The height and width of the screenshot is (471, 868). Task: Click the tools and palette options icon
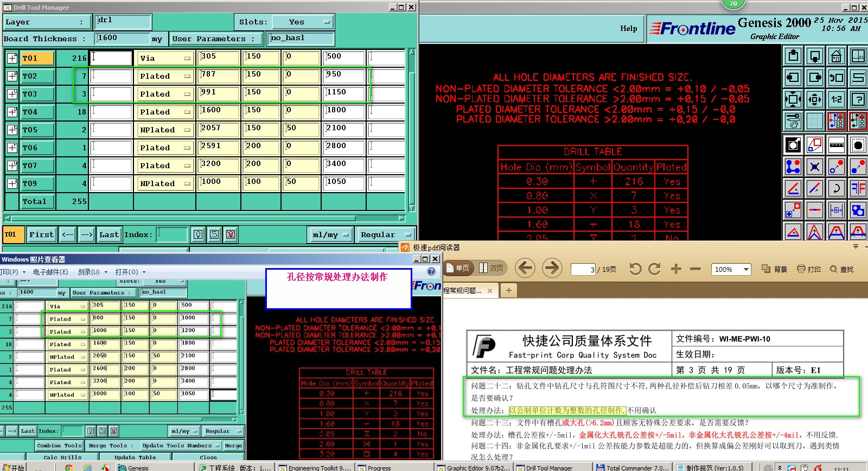click(793, 121)
